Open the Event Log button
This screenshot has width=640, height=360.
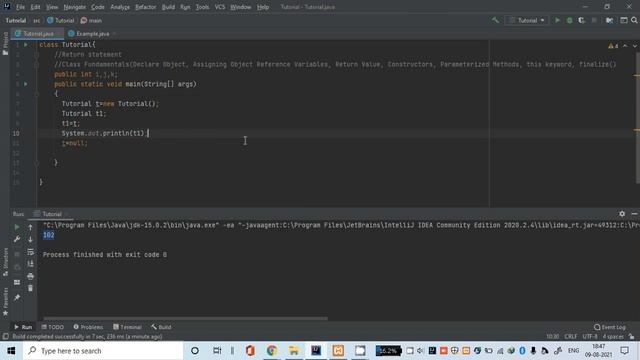(610, 327)
